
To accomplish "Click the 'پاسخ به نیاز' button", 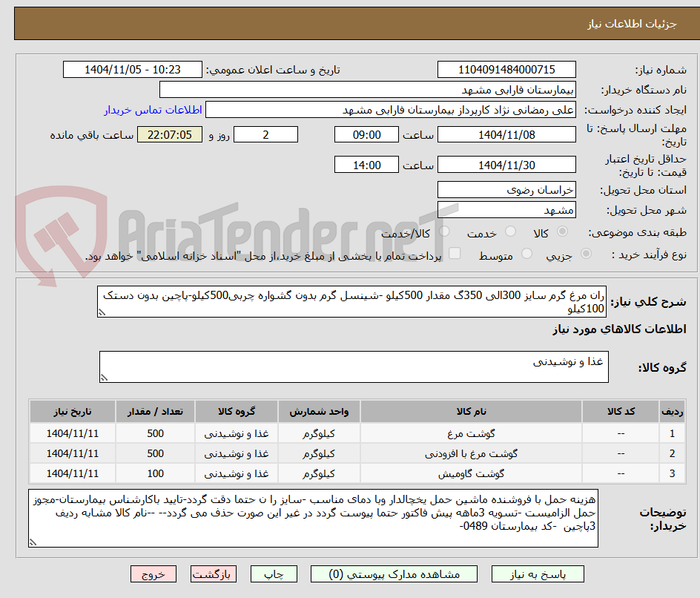I will pyautogui.click(x=538, y=574).
